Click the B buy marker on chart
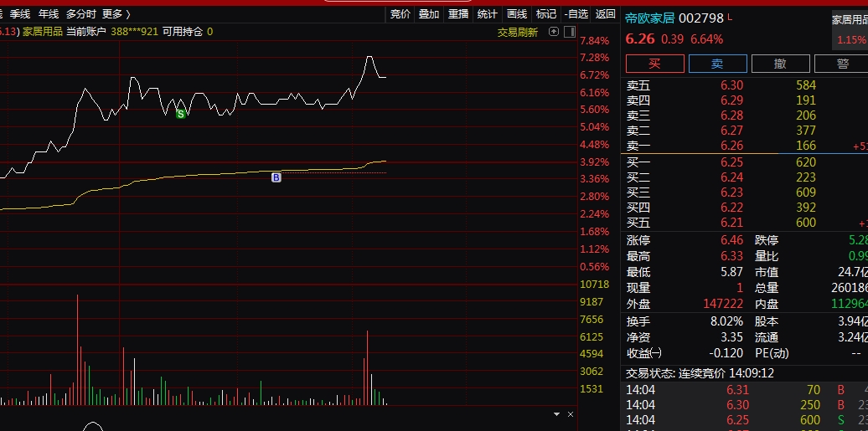Viewport: 868px width, 431px height. pos(276,177)
